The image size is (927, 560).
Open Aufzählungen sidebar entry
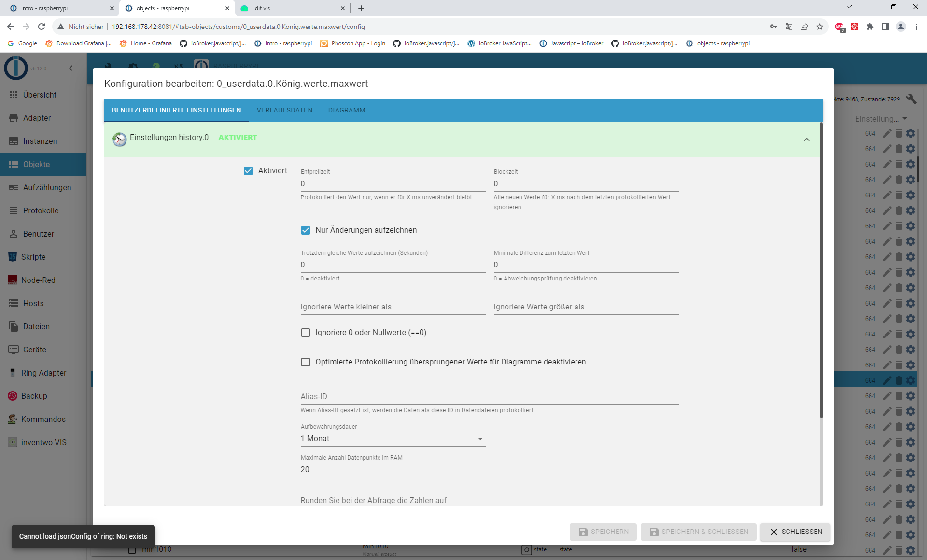(x=43, y=187)
